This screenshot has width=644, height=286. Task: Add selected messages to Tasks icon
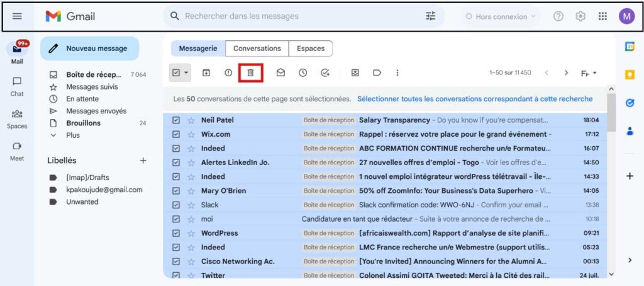tap(325, 73)
